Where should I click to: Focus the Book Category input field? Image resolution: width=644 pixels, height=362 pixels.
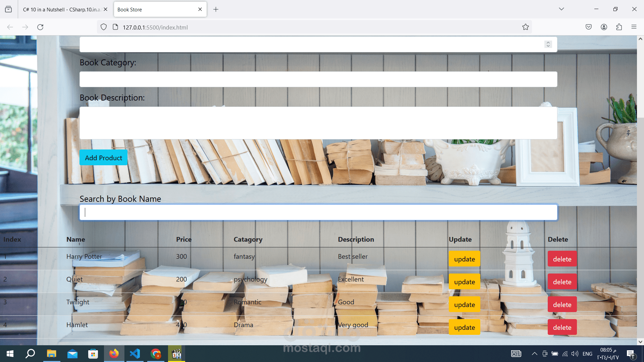pos(318,79)
